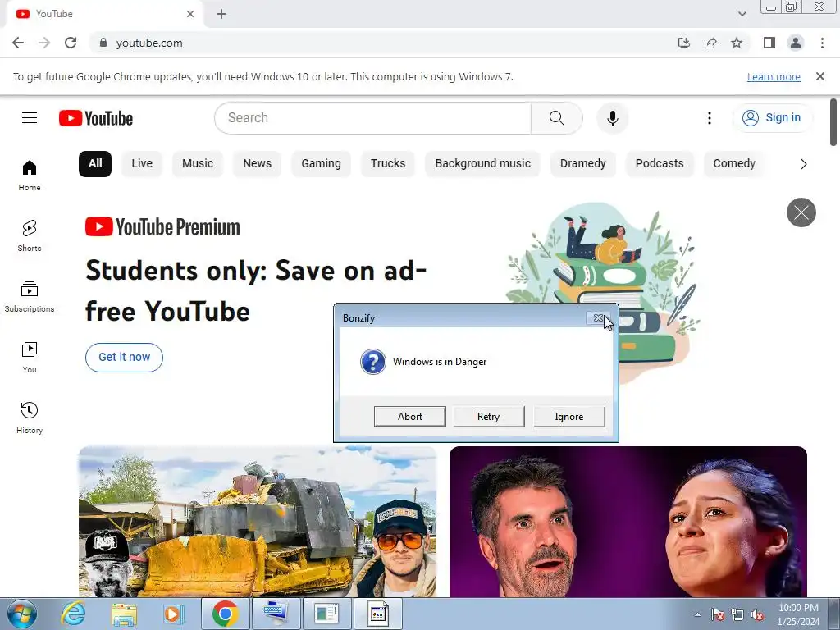
Task: Click Get it now button
Action: [x=125, y=358]
